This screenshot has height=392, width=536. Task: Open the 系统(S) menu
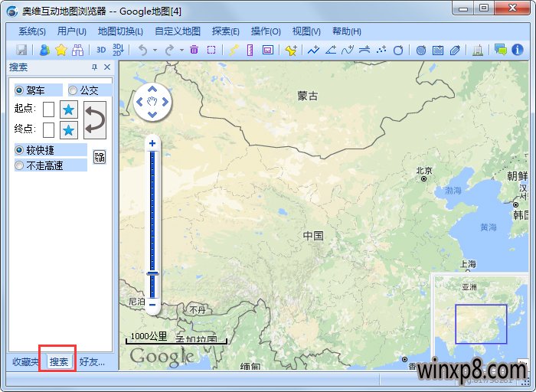coord(32,31)
